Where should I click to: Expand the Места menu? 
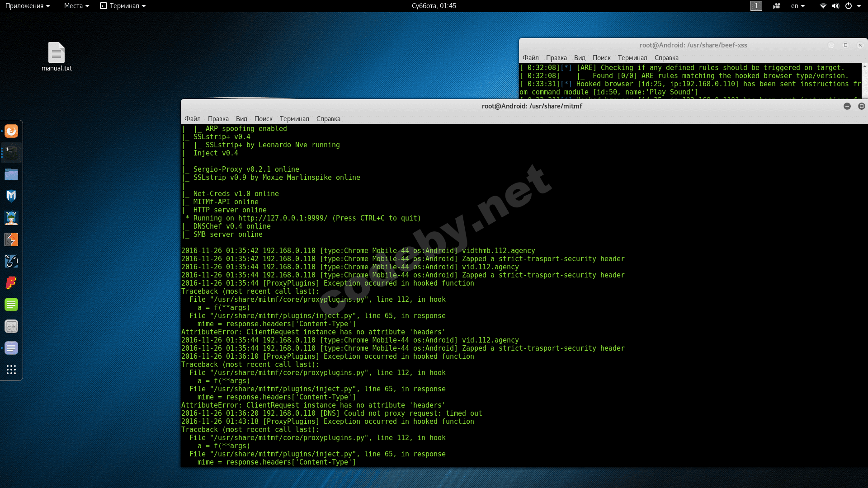76,6
